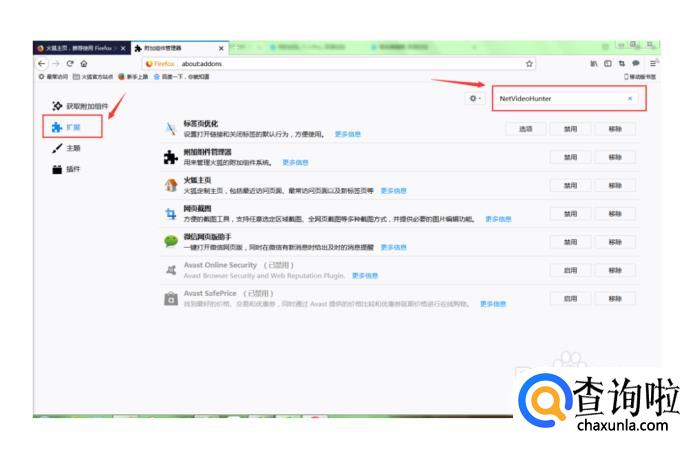
Task: Open 更多信息 link for 火狐主页
Action: [394, 191]
